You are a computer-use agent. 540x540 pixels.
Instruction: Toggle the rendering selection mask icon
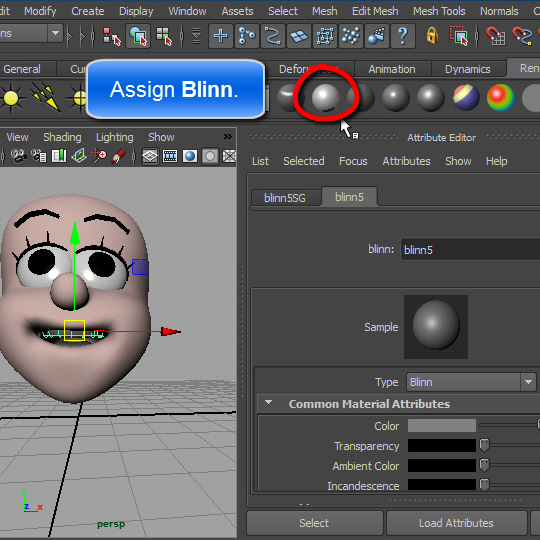[376, 36]
